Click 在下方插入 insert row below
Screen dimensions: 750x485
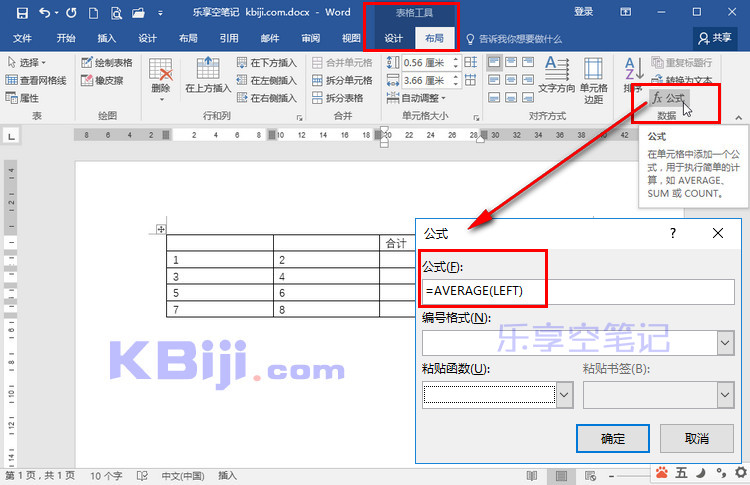(x=267, y=62)
